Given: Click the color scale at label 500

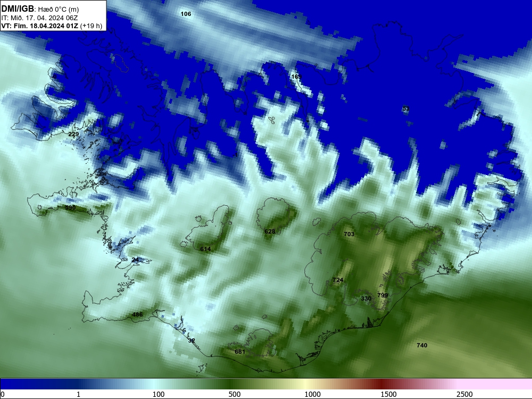Looking at the screenshot, I should [x=235, y=394].
